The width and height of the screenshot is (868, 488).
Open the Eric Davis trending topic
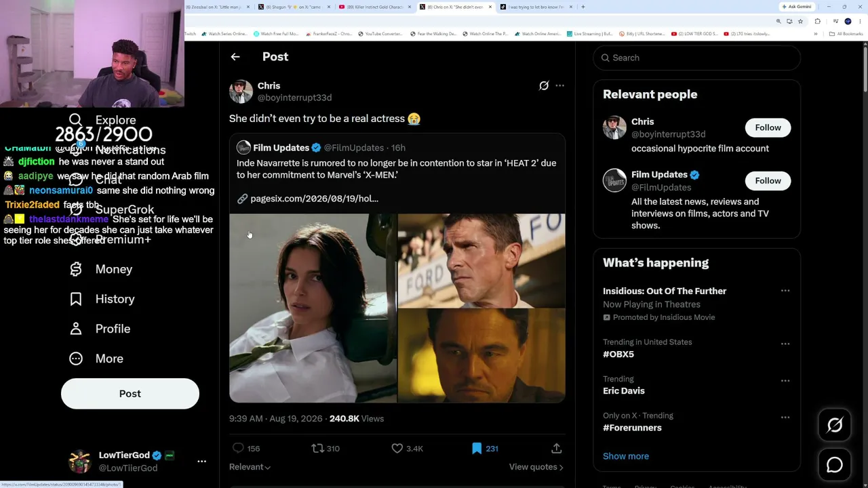click(624, 390)
